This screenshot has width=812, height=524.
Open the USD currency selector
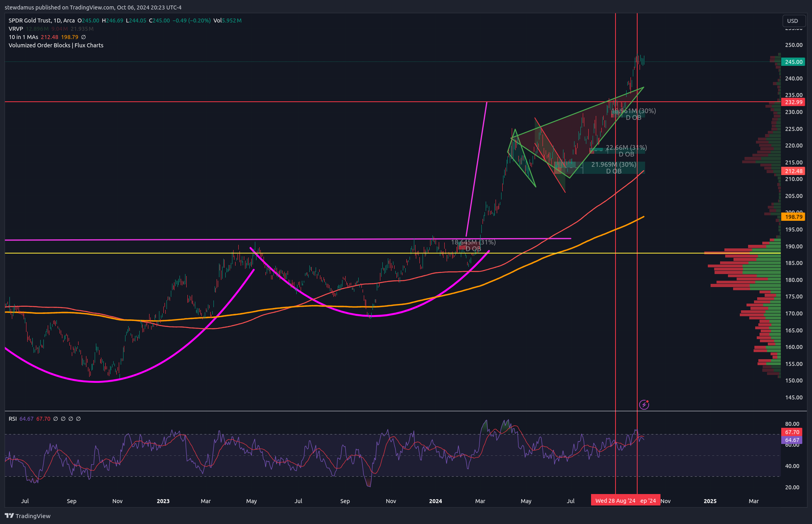tap(792, 21)
